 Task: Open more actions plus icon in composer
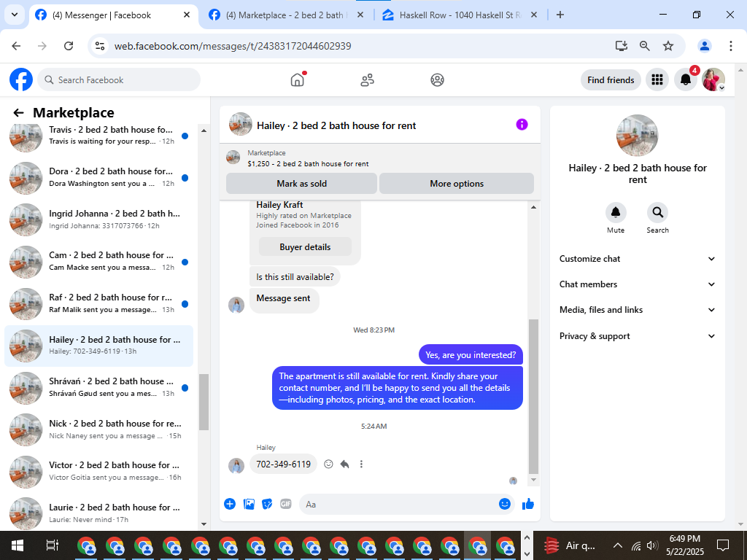(230, 504)
